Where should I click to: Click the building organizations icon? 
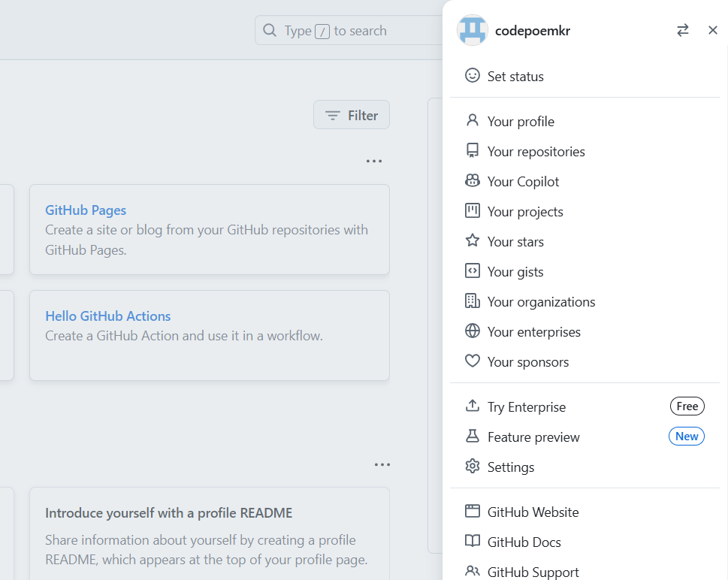pyautogui.click(x=472, y=301)
